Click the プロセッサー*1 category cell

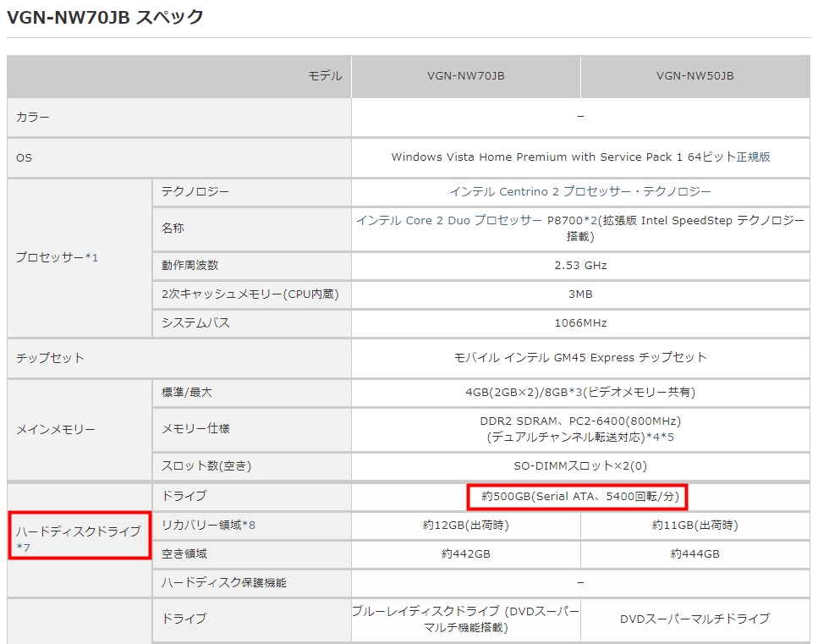click(x=80, y=257)
